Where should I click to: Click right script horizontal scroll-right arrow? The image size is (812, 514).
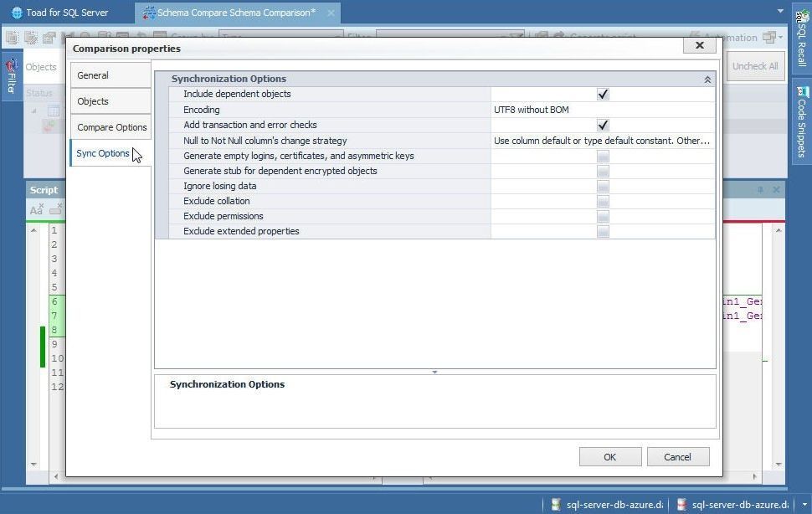(754, 476)
